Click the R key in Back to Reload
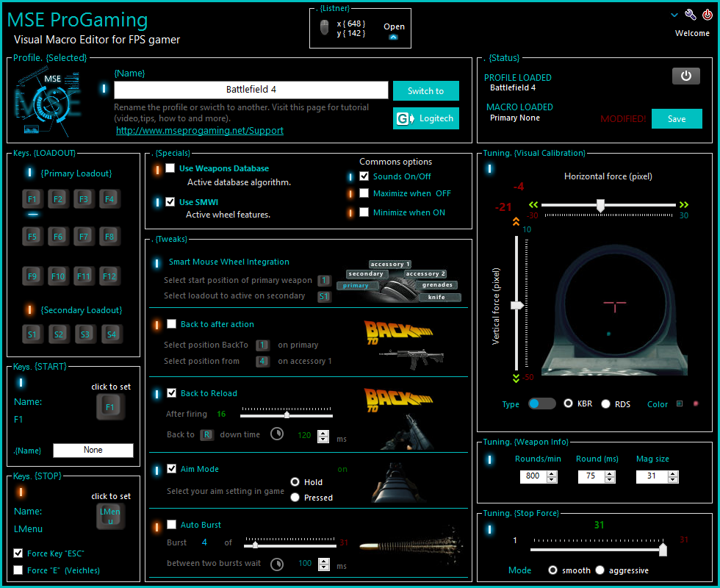 pyautogui.click(x=207, y=434)
